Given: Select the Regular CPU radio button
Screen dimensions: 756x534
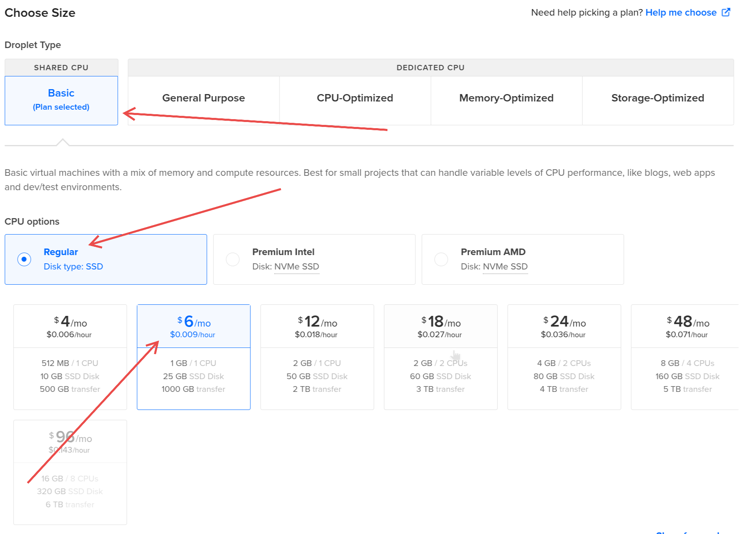Looking at the screenshot, I should click(24, 259).
